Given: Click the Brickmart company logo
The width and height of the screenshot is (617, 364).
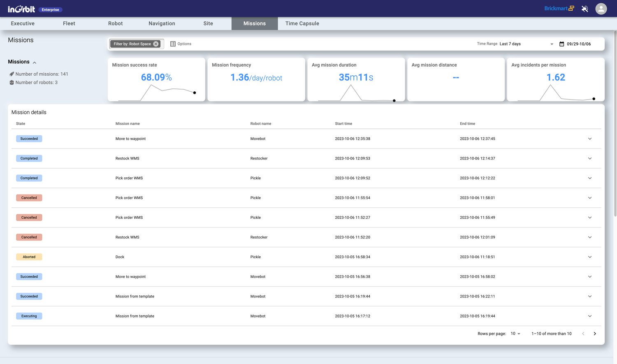Looking at the screenshot, I should (x=559, y=9).
